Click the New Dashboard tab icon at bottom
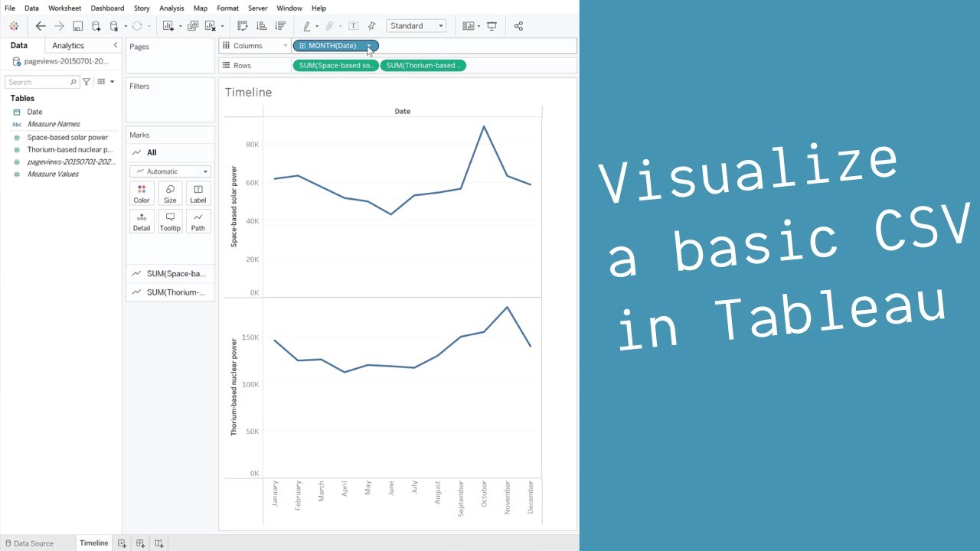Screen dimensions: 980x551 [140, 543]
